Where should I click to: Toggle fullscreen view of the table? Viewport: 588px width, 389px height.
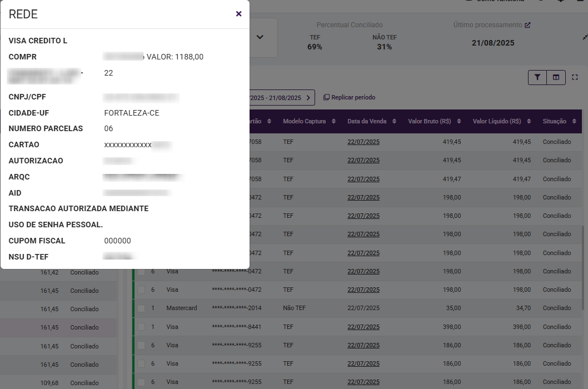tap(575, 77)
